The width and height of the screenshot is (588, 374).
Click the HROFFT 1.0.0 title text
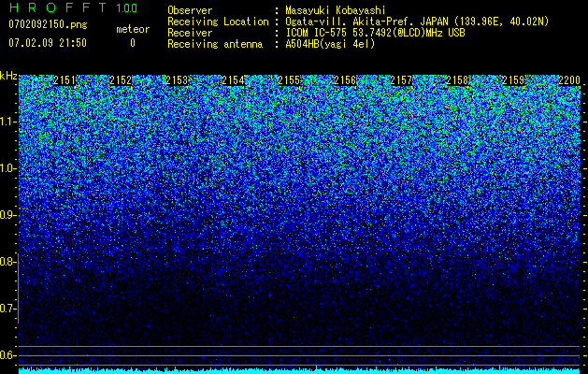[73, 7]
